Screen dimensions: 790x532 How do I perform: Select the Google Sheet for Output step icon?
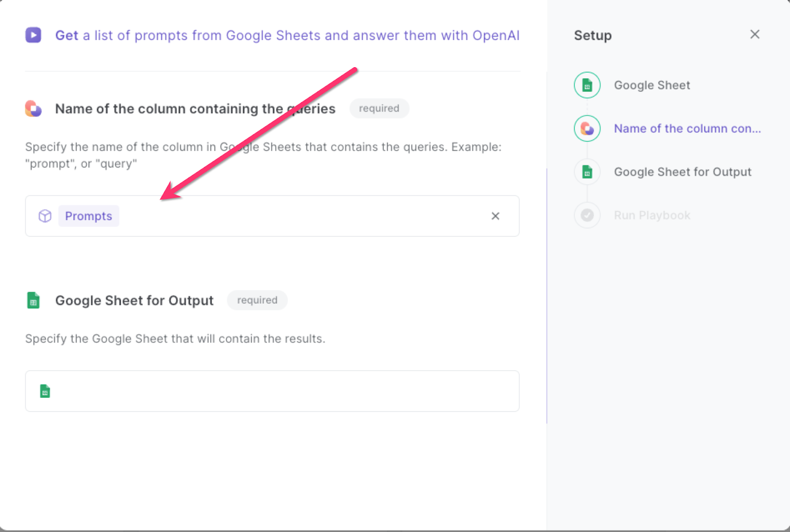[587, 172]
